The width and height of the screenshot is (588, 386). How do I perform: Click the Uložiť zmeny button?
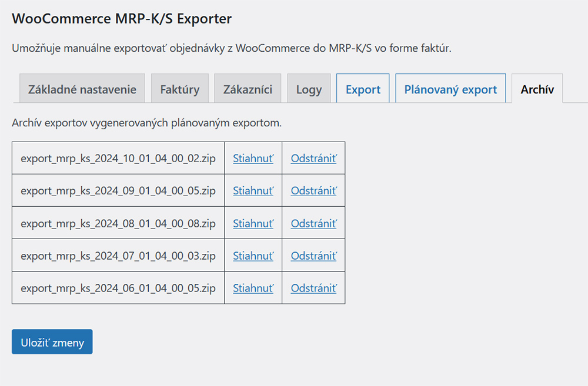52,342
